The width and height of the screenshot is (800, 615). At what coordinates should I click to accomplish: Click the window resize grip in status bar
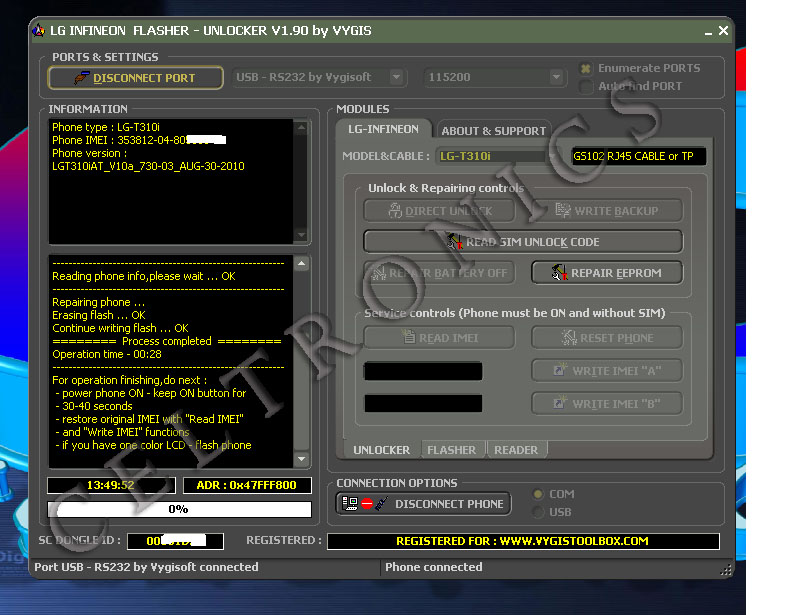pos(726,570)
